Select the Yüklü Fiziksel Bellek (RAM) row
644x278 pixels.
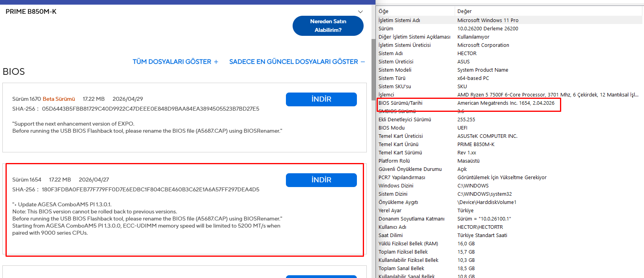click(510, 243)
